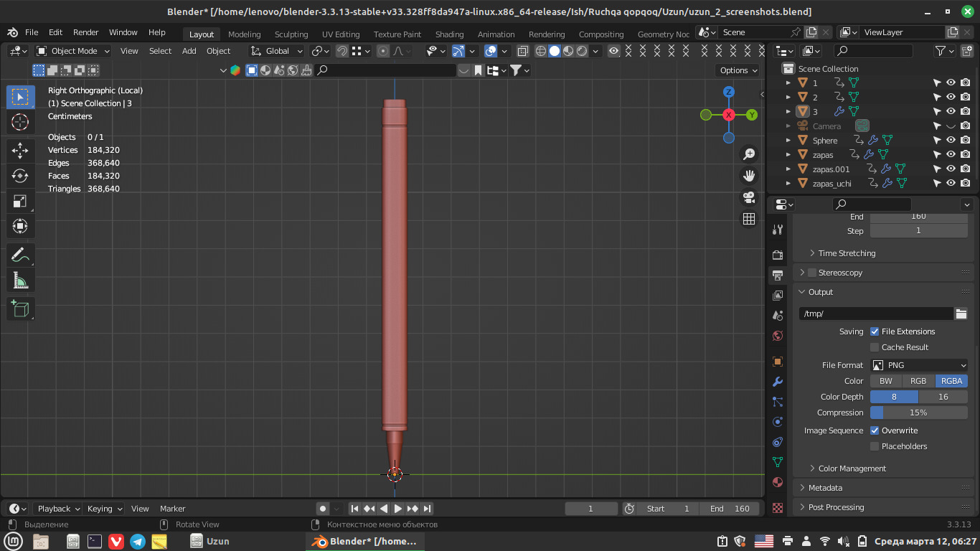This screenshot has height=551, width=980.
Task: Select the Measure tool
Action: click(x=20, y=281)
